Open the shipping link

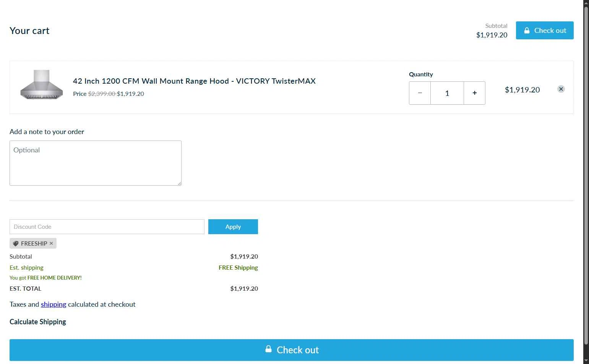[x=54, y=304]
